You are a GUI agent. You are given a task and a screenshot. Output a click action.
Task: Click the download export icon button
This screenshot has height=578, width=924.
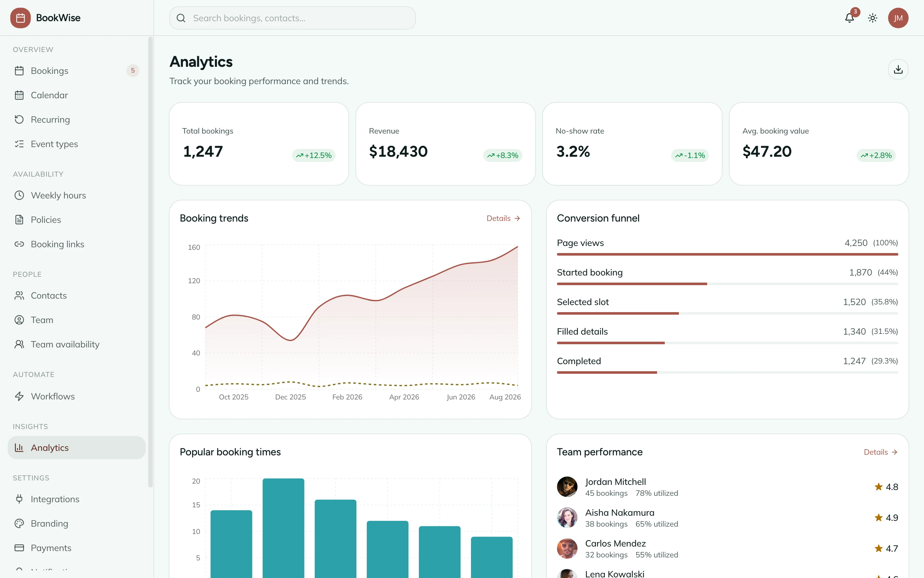pyautogui.click(x=898, y=69)
